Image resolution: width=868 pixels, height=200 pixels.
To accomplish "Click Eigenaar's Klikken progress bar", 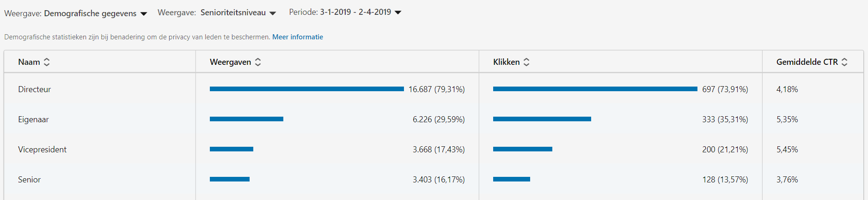I will coord(542,119).
